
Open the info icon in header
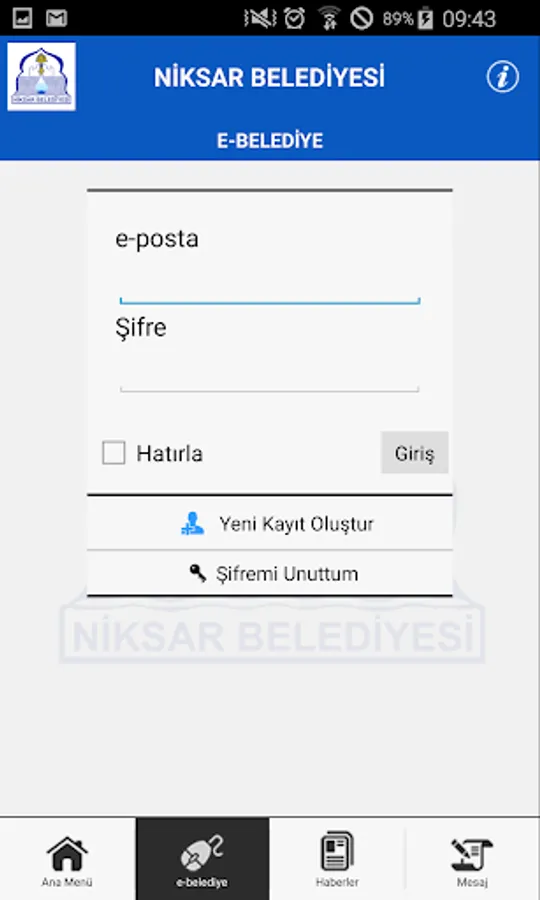coord(503,76)
